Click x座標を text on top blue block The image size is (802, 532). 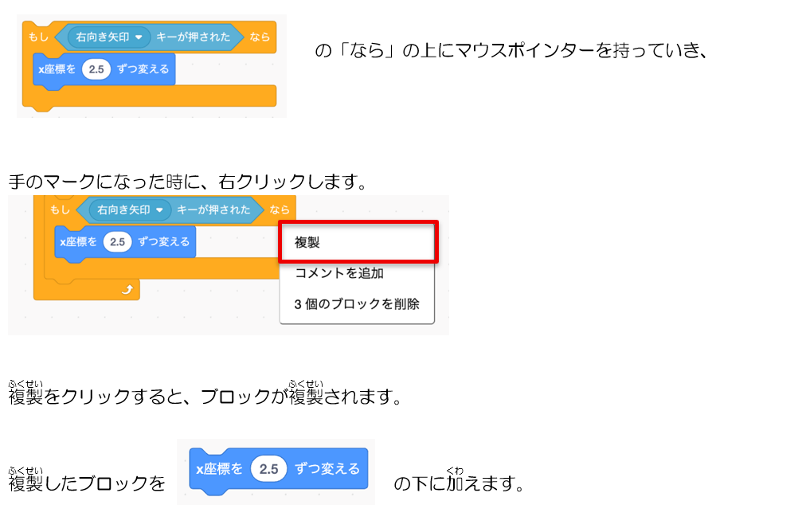pyautogui.click(x=57, y=69)
